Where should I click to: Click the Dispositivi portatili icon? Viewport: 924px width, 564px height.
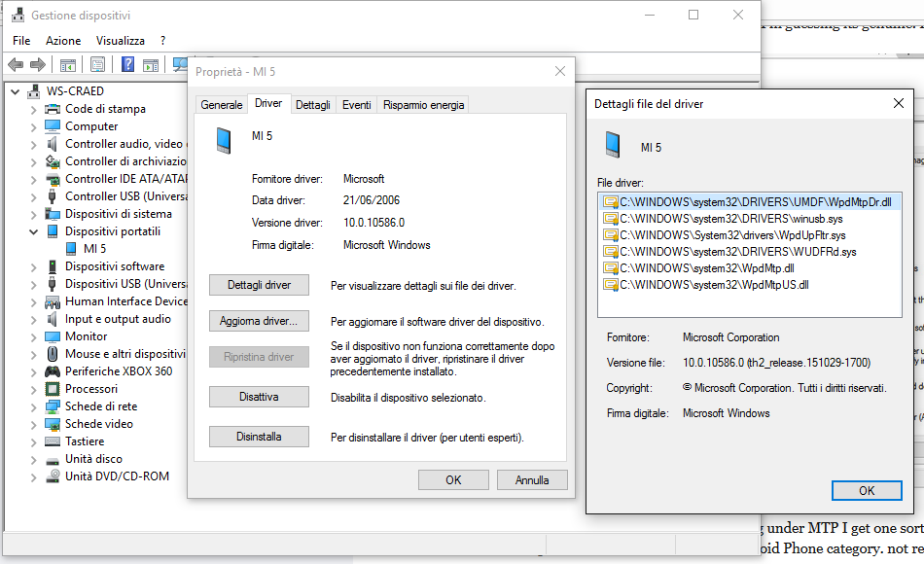[x=53, y=231]
